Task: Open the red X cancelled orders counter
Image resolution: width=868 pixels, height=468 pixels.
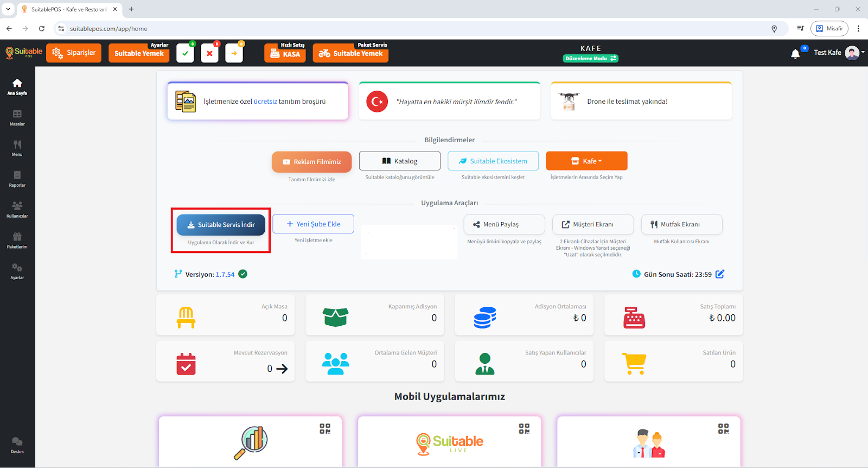Action: click(x=209, y=53)
